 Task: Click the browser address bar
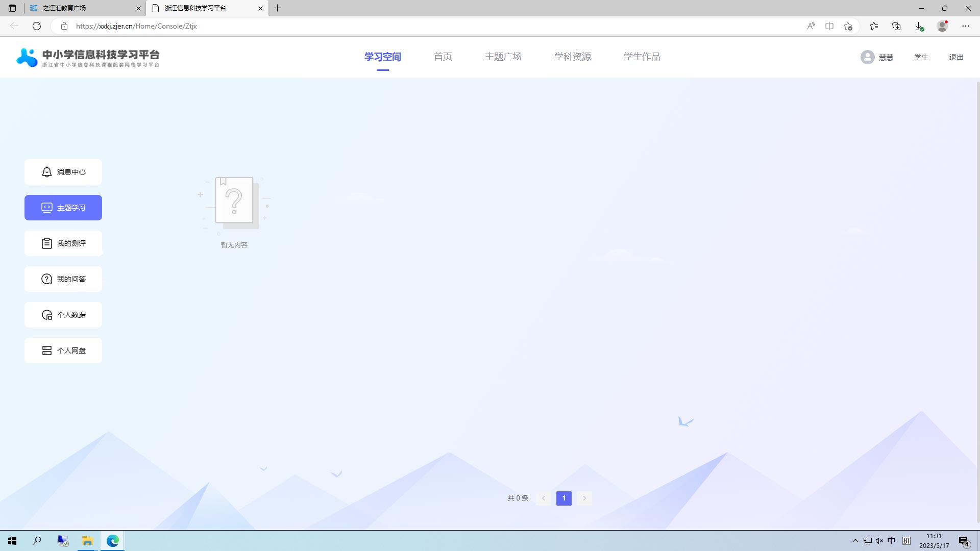(408, 26)
